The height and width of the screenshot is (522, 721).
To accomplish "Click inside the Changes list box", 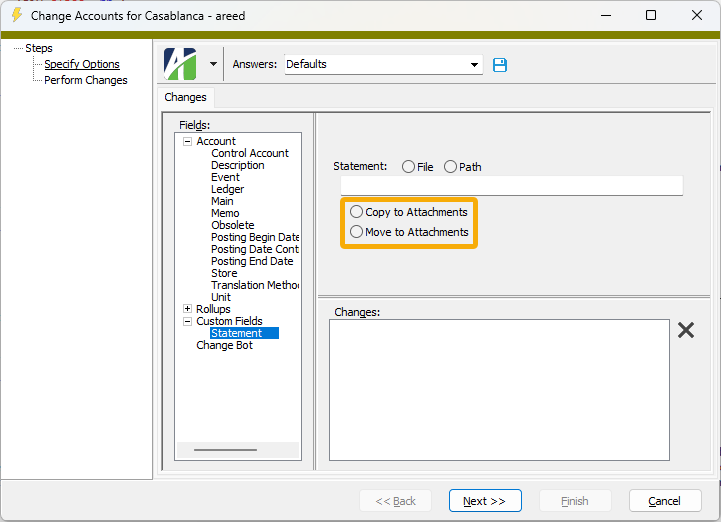I will (499, 390).
